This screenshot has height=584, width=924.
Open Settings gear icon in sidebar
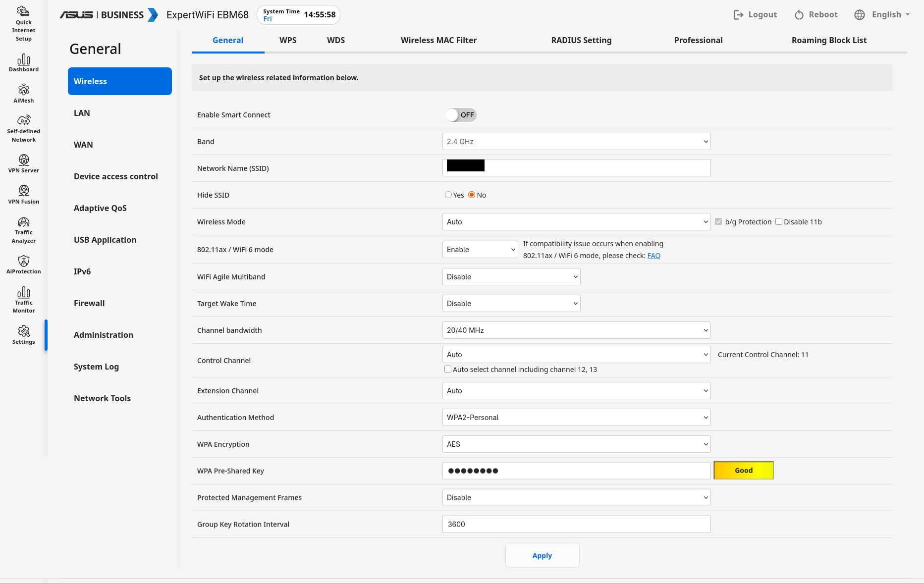23,331
